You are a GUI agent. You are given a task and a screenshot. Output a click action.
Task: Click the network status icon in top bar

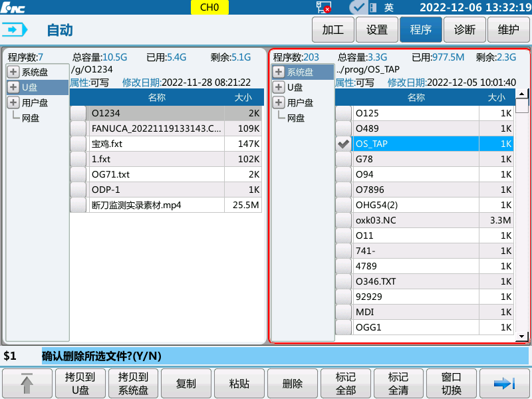[323, 7]
